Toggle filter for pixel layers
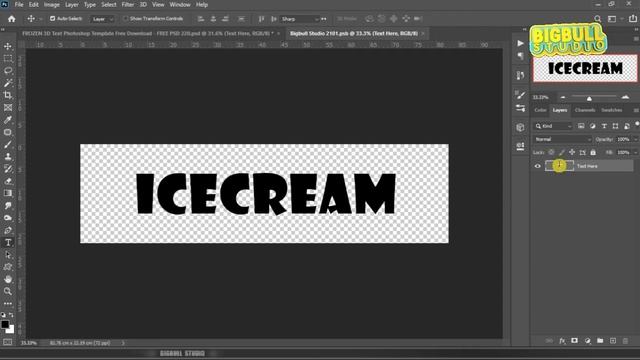The height and width of the screenshot is (360, 640). pyautogui.click(x=581, y=126)
